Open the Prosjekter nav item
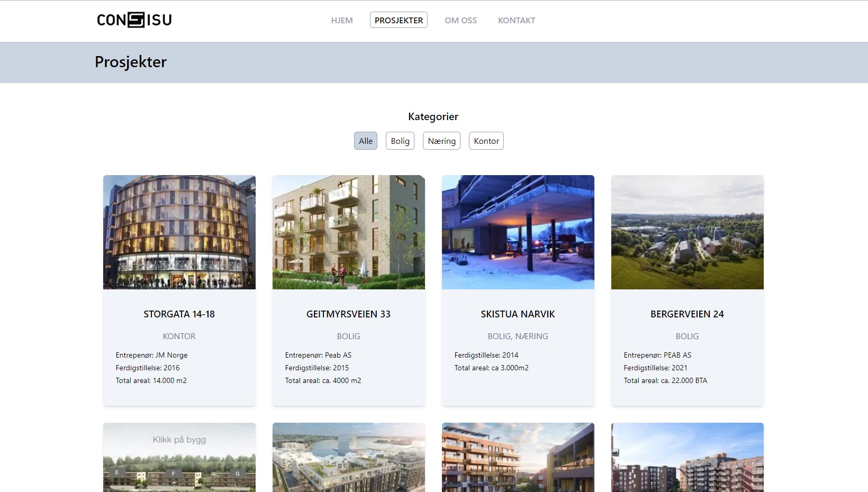 399,20
